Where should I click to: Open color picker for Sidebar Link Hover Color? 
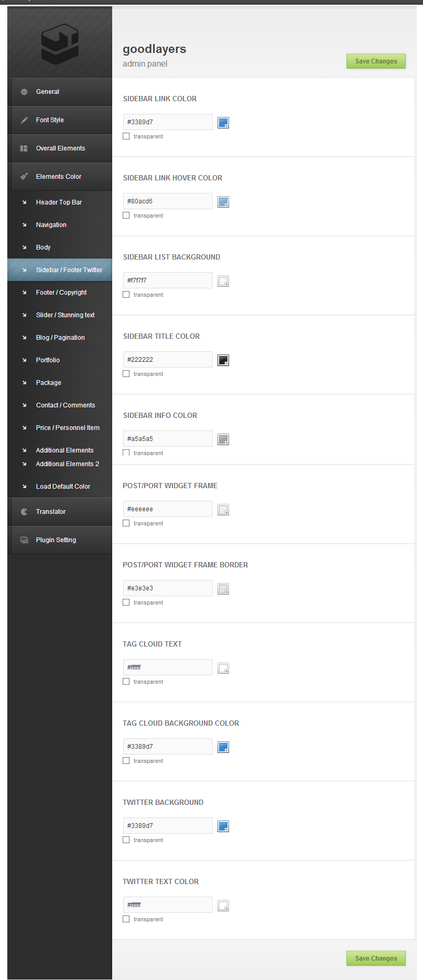tap(223, 202)
